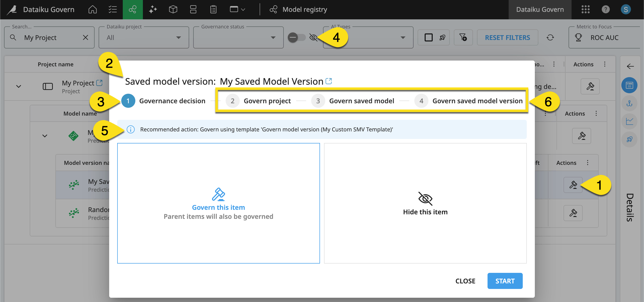The height and width of the screenshot is (302, 644).
Task: Open My Saved Model Version external link
Action: click(x=329, y=81)
